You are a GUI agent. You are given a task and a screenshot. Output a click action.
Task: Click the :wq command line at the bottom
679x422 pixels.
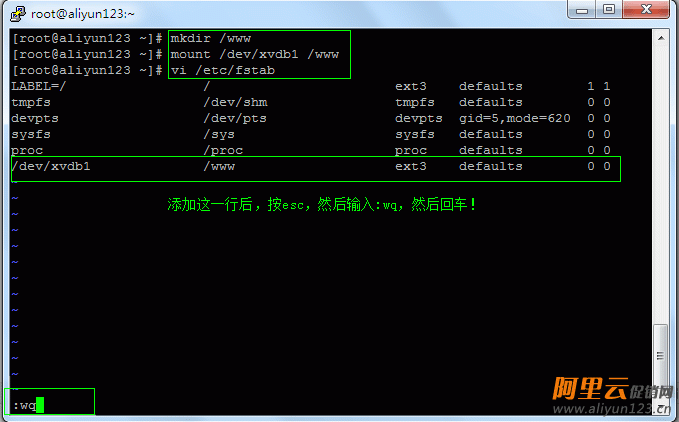(x=24, y=405)
